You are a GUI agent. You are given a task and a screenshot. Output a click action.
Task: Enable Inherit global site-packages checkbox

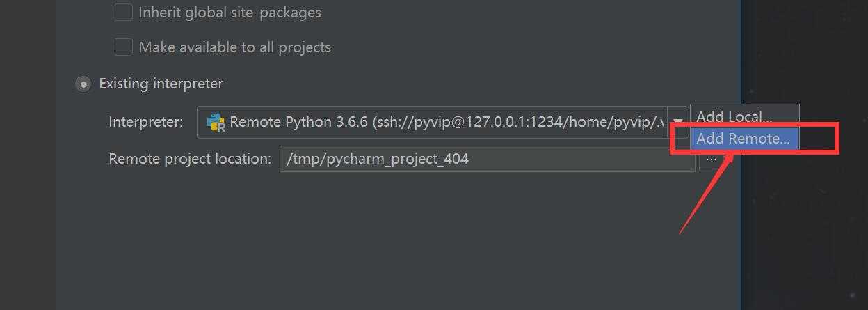tap(123, 13)
